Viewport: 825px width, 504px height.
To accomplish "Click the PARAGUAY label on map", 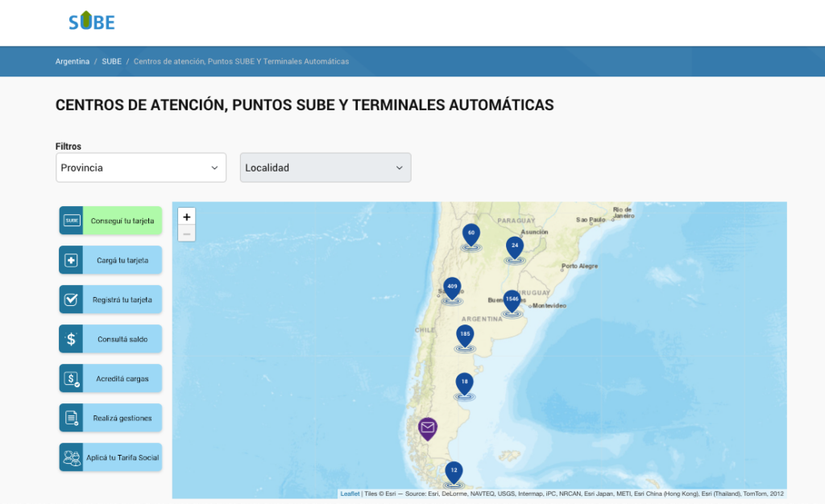I will click(516, 221).
